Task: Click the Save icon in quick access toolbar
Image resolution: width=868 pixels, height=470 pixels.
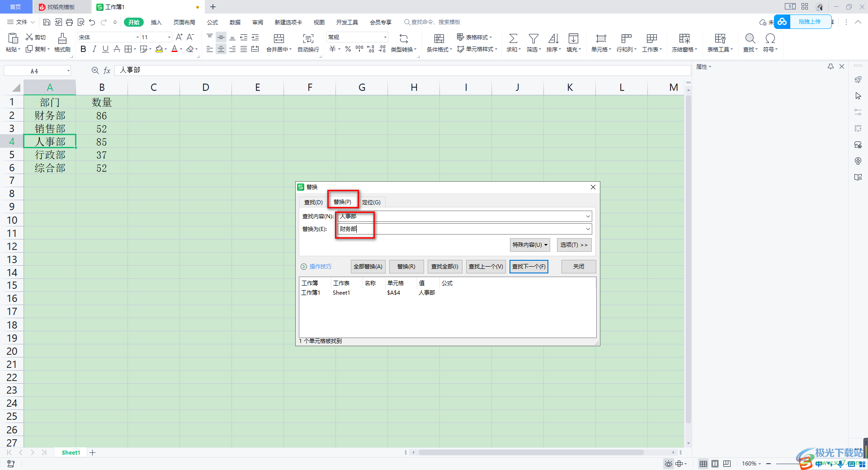Action: point(47,22)
